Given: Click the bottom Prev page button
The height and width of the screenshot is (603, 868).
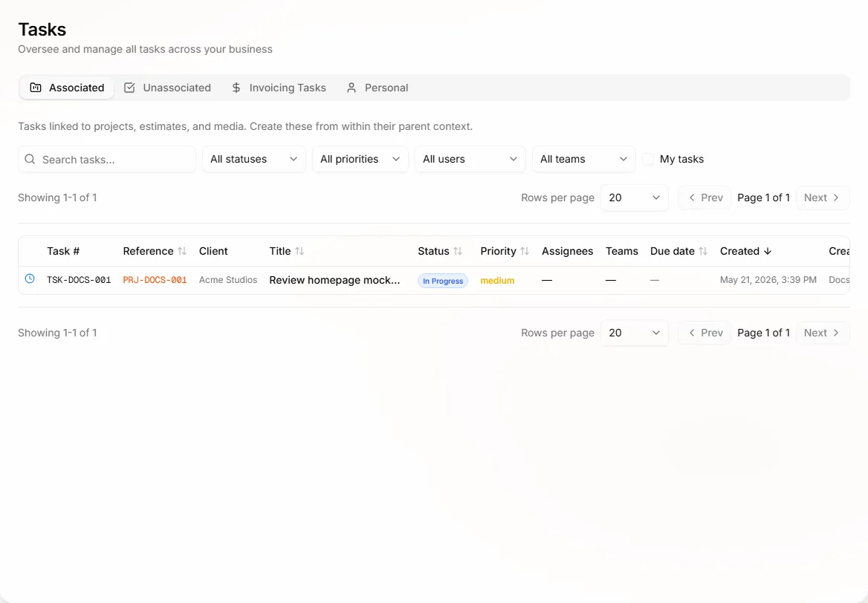Looking at the screenshot, I should tap(705, 333).
